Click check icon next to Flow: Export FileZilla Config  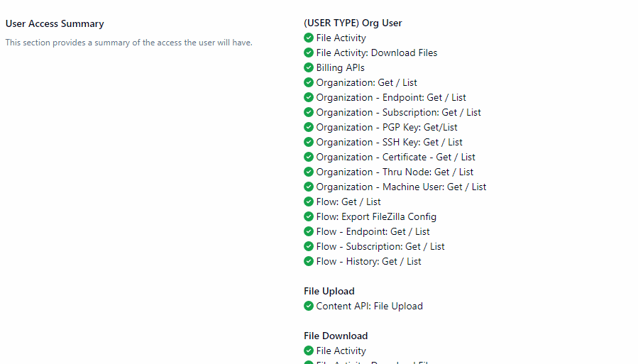(309, 217)
